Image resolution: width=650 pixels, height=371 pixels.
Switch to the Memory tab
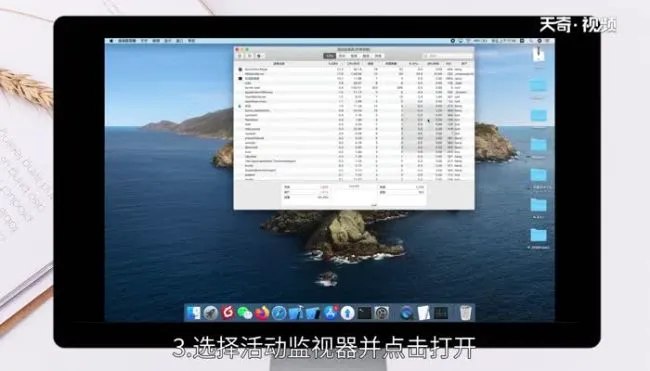342,56
